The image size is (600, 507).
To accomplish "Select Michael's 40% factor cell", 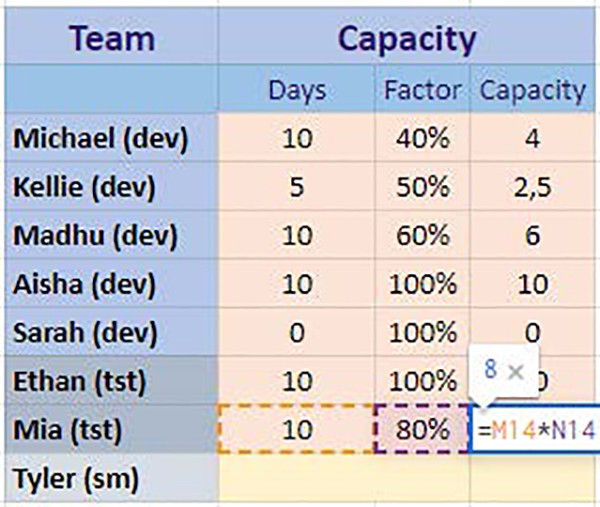I will pos(421,139).
